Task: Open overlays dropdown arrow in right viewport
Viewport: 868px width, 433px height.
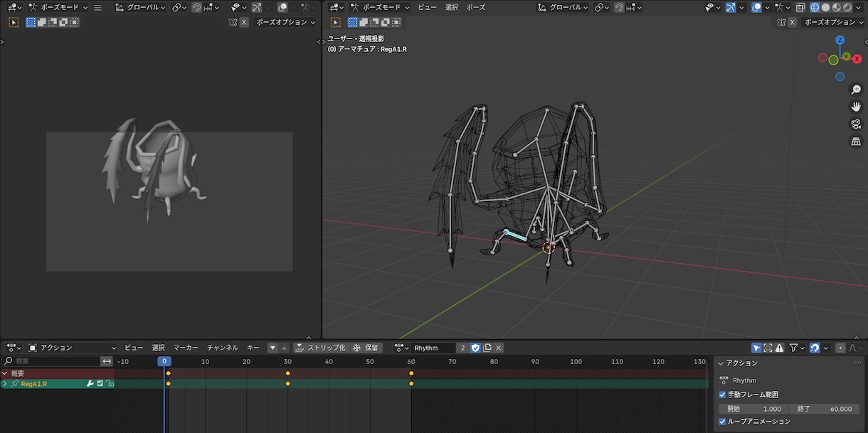Action: click(767, 8)
